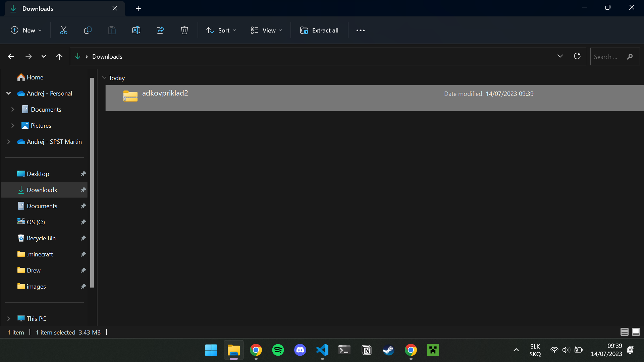Open Notion from the taskbar
The height and width of the screenshot is (362, 644).
pos(367,350)
